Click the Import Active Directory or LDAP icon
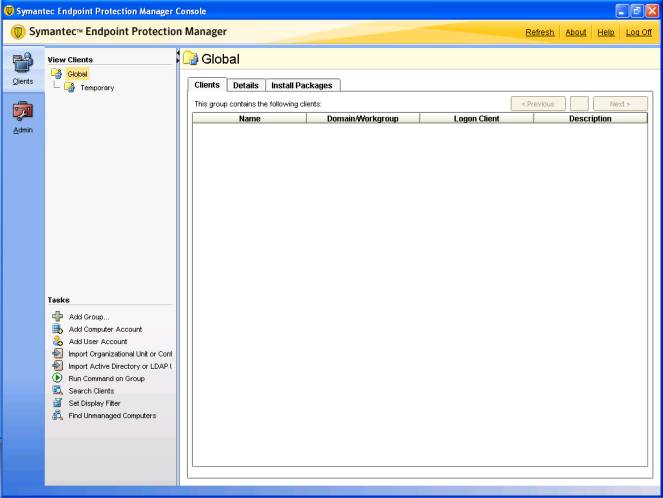Image resolution: width=663 pixels, height=498 pixels. [x=58, y=365]
